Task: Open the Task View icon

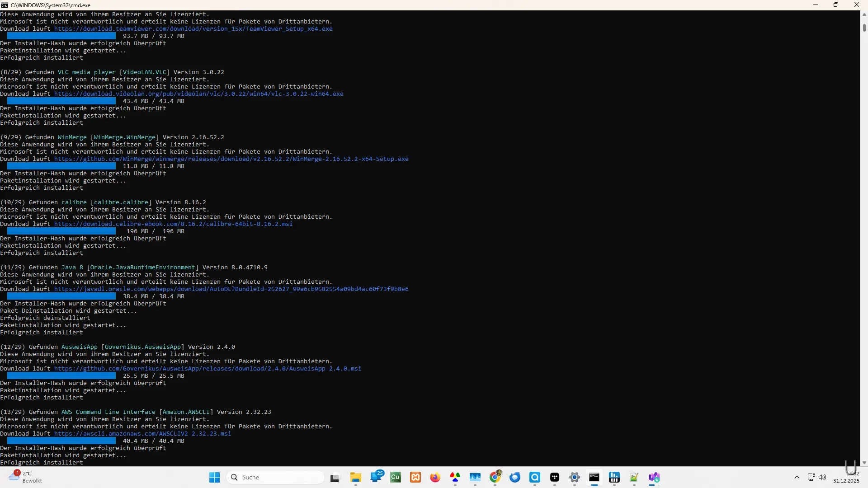Action: coord(335,478)
